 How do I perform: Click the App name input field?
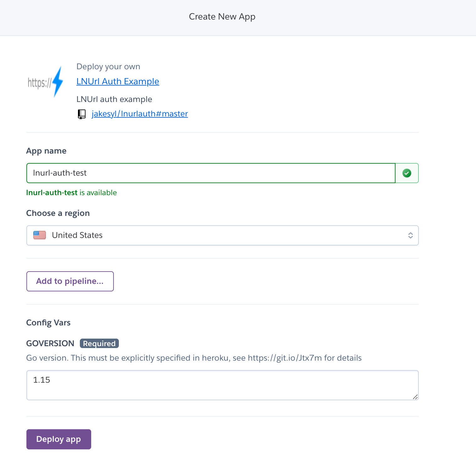(x=211, y=173)
